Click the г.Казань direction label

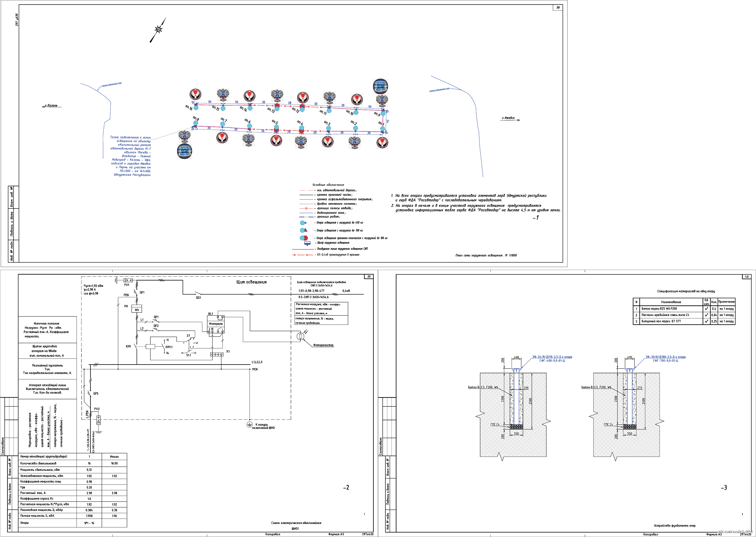pyautogui.click(x=52, y=105)
